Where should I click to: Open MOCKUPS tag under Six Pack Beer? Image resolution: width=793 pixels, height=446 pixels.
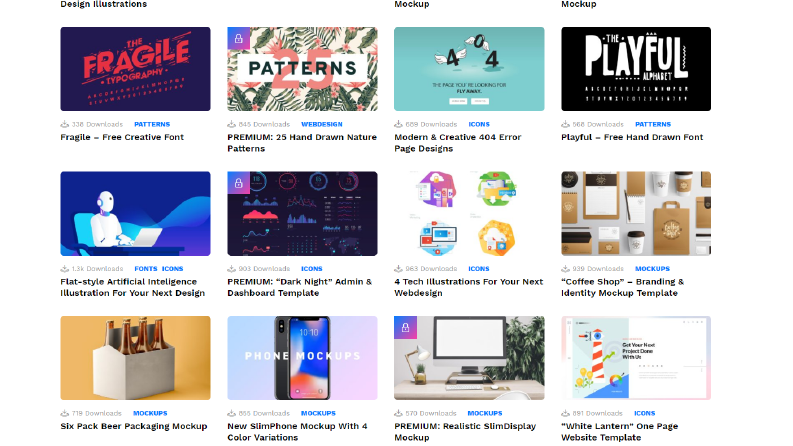click(150, 414)
